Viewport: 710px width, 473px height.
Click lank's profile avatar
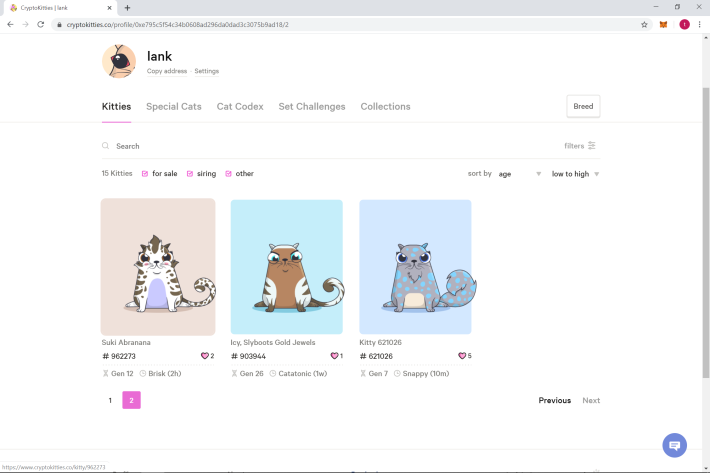(x=119, y=61)
